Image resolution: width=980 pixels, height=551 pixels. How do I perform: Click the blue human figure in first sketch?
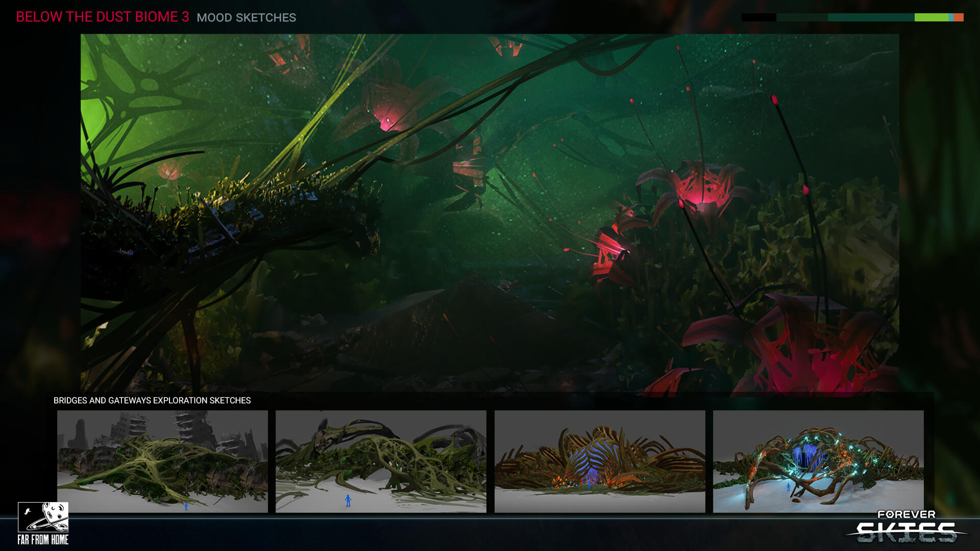[186, 506]
